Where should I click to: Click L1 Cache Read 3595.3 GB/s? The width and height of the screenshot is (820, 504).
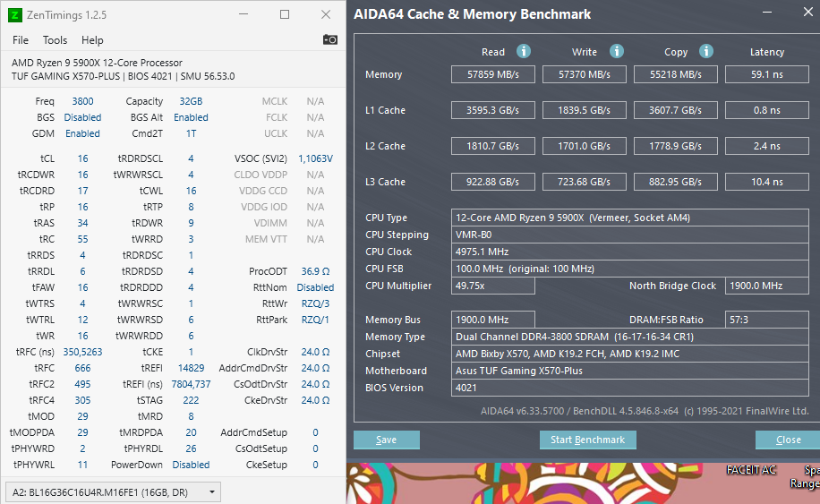[x=493, y=110]
